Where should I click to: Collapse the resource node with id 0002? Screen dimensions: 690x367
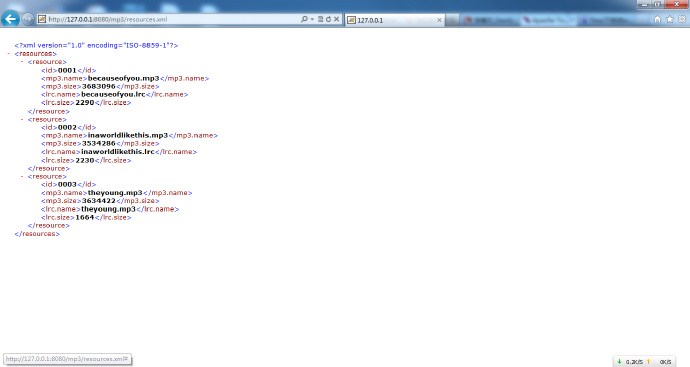coord(22,120)
